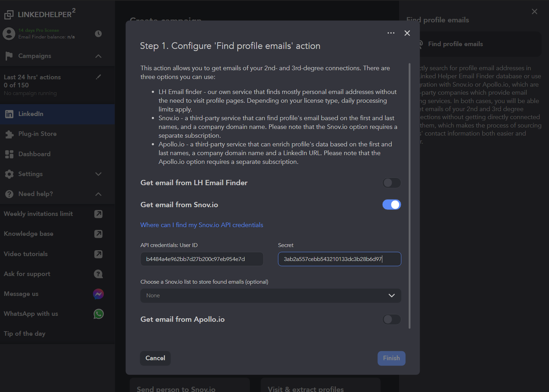Click the pencil icon to edit daily actions
The image size is (549, 392).
pos(99,77)
